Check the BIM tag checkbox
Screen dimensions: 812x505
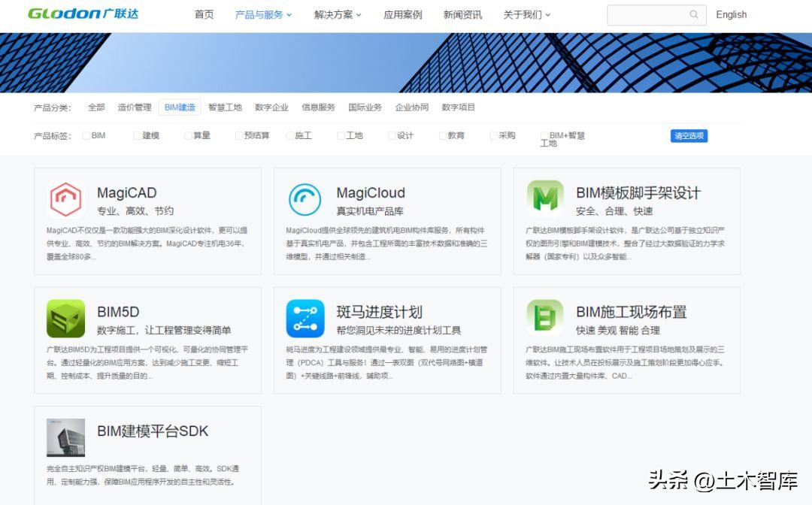tap(86, 136)
